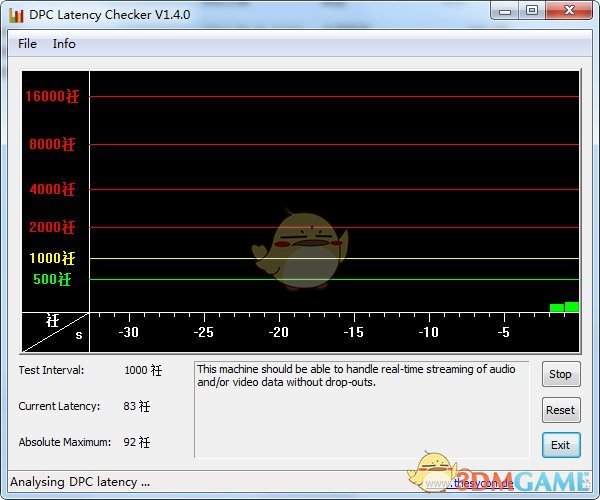Click the green 500 axis label
This screenshot has height=500, width=600.
click(x=52, y=279)
